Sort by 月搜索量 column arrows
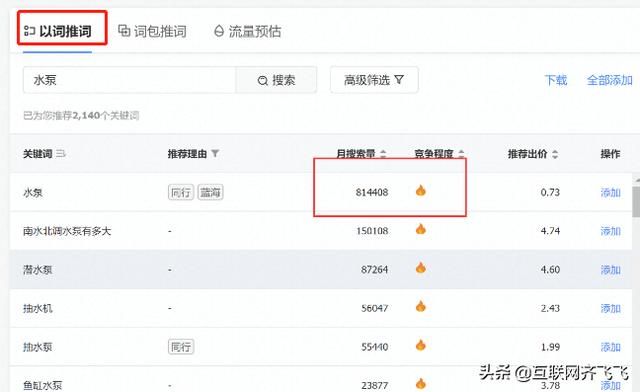 [x=383, y=154]
